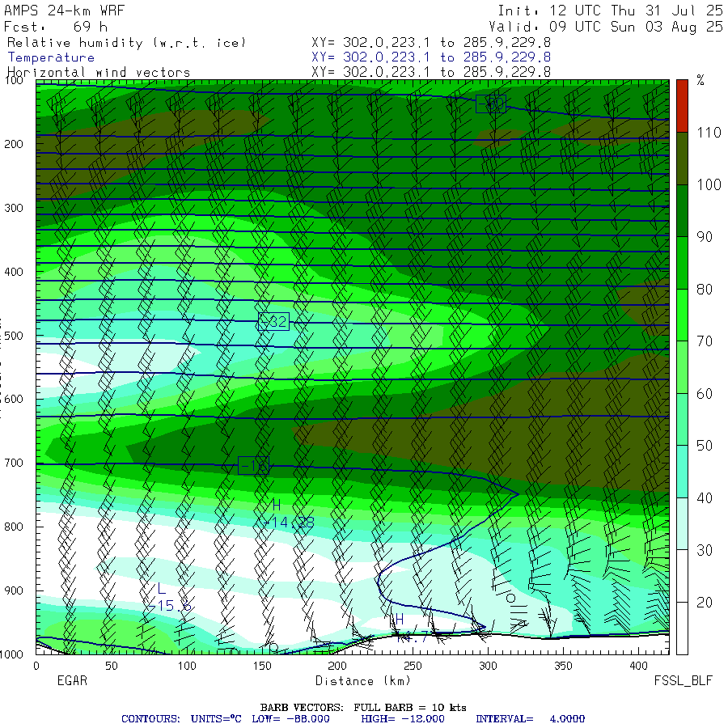The height and width of the screenshot is (728, 728).
Task: Click the 'Valid: 09 UTC Sun 03 Aug 25' text
Action: tap(606, 27)
